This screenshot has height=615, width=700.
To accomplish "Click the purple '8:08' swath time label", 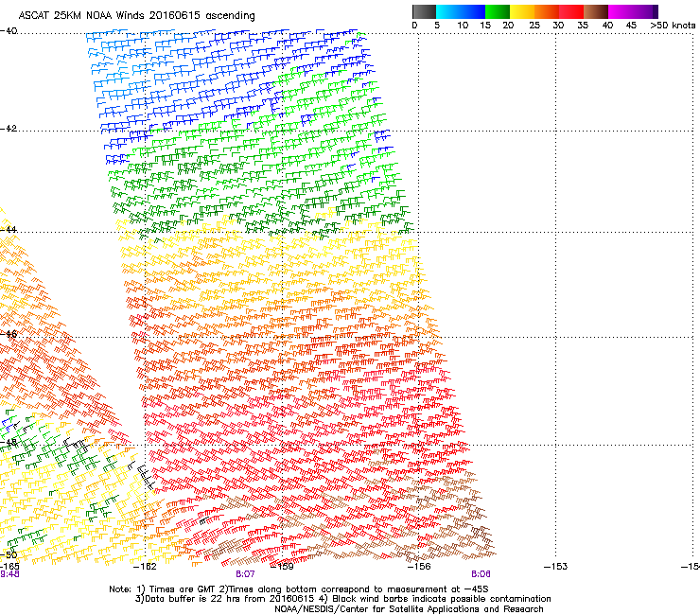I will pos(481,574).
